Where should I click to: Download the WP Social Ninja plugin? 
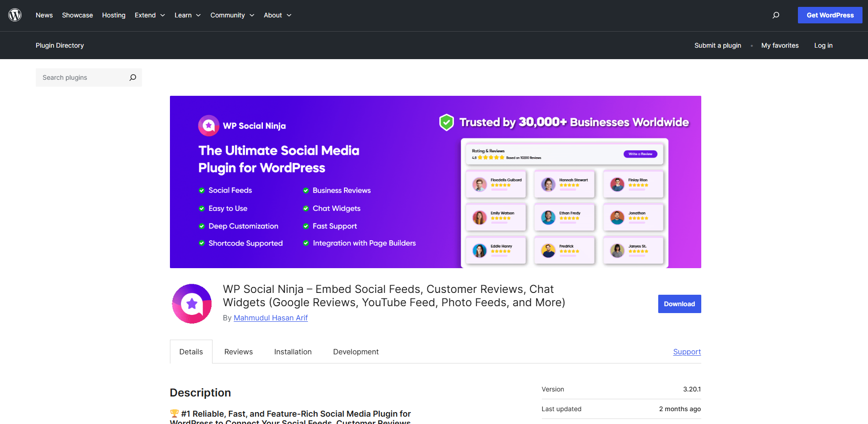pyautogui.click(x=679, y=304)
